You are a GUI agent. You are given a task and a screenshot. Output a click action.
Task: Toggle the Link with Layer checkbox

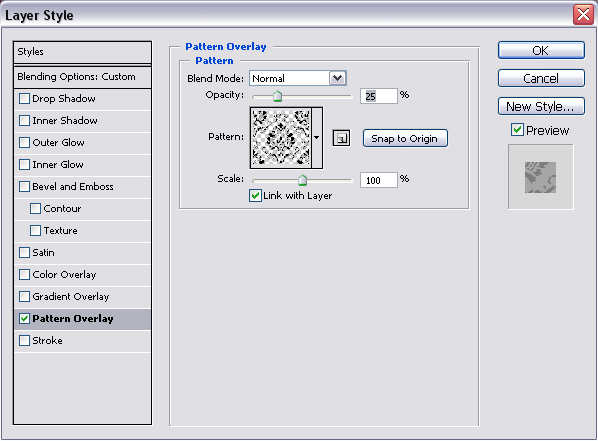tap(255, 196)
